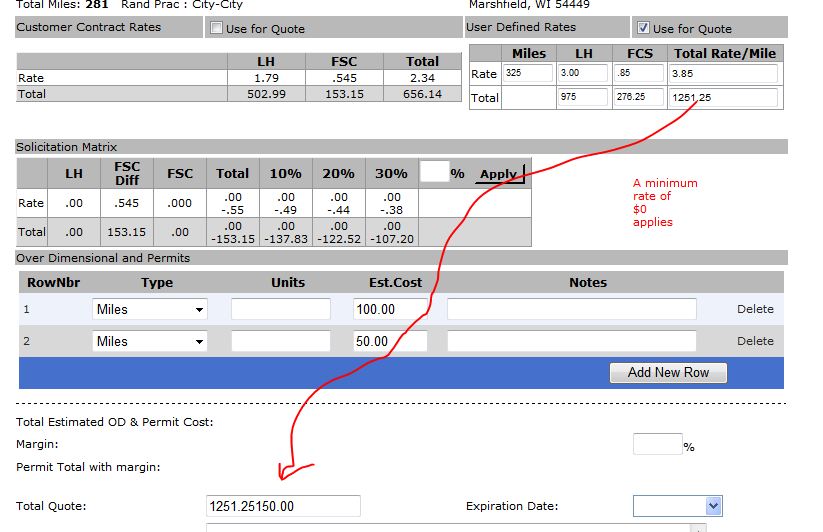This screenshot has width=823, height=532.
Task: Click the Est.Cost field showing 100.00
Action: 390,309
